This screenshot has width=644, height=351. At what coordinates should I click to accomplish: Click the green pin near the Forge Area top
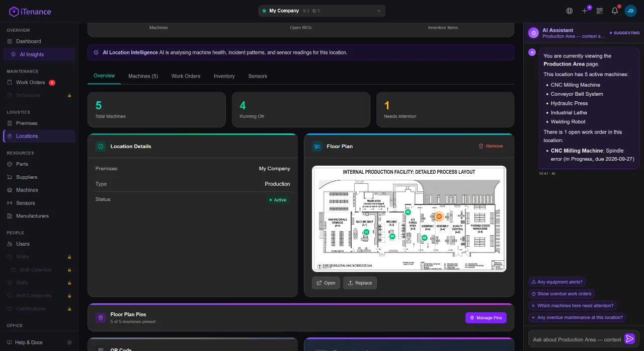(408, 212)
